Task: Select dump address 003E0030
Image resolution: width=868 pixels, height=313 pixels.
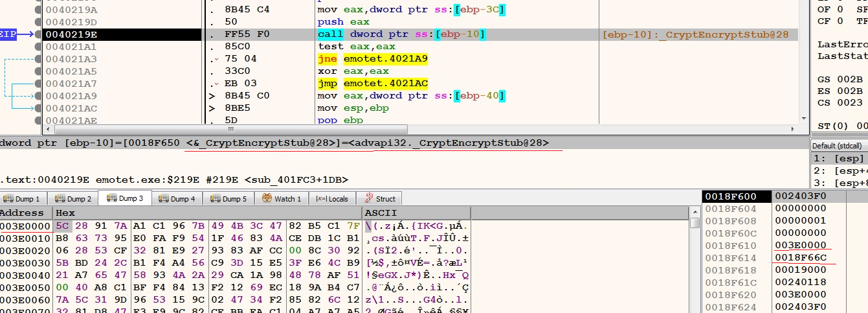Action: point(25,262)
